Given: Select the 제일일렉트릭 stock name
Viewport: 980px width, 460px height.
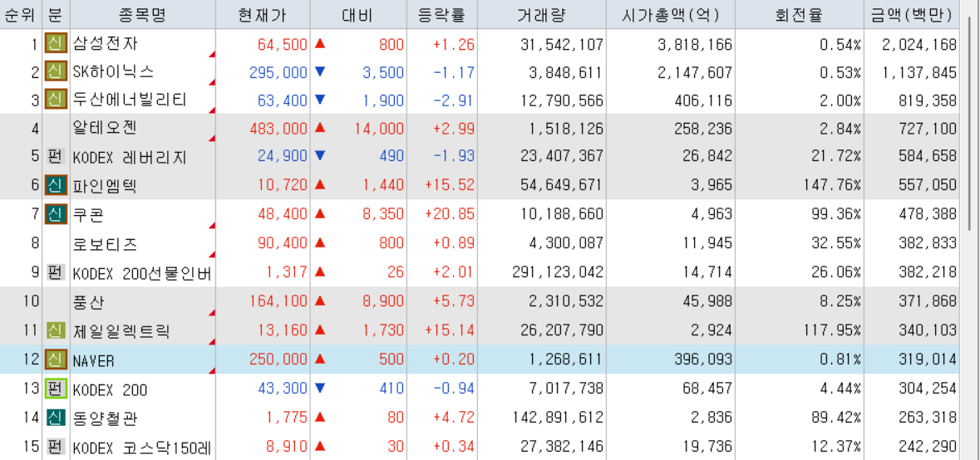Looking at the screenshot, I should click(x=121, y=330).
